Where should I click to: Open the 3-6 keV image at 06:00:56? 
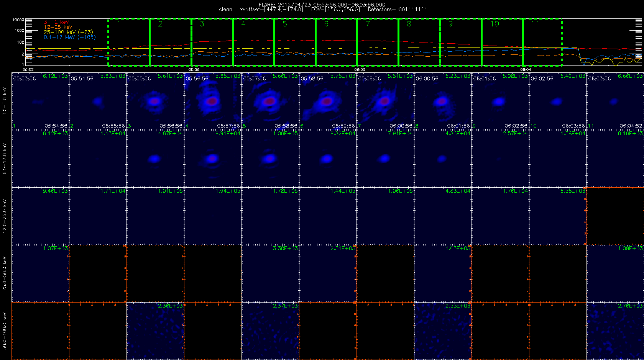[443, 101]
